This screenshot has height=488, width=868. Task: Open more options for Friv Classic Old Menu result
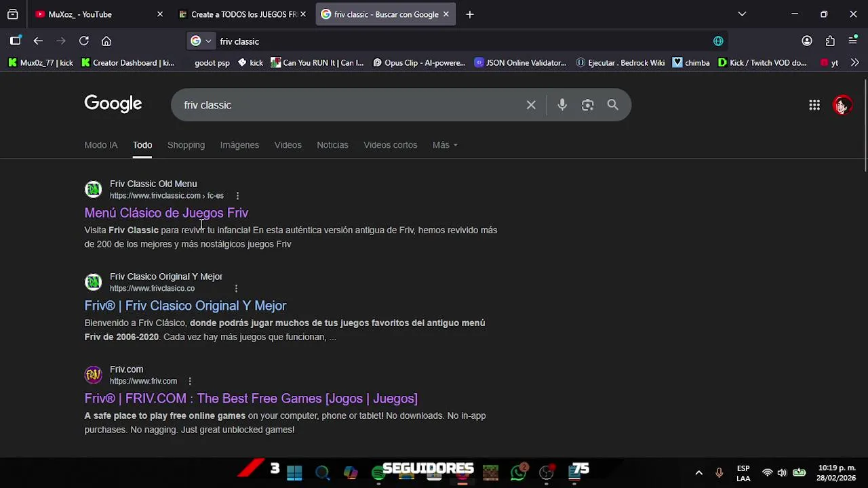(x=237, y=196)
